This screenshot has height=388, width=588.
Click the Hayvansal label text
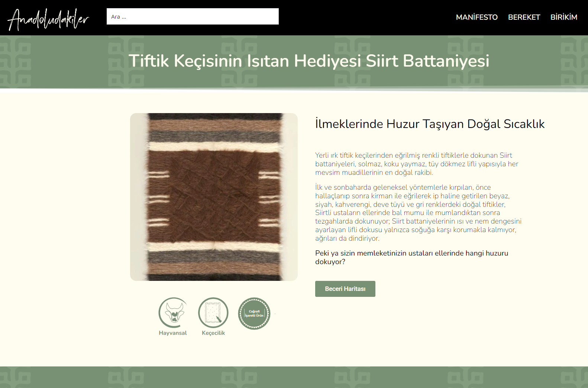(173, 333)
